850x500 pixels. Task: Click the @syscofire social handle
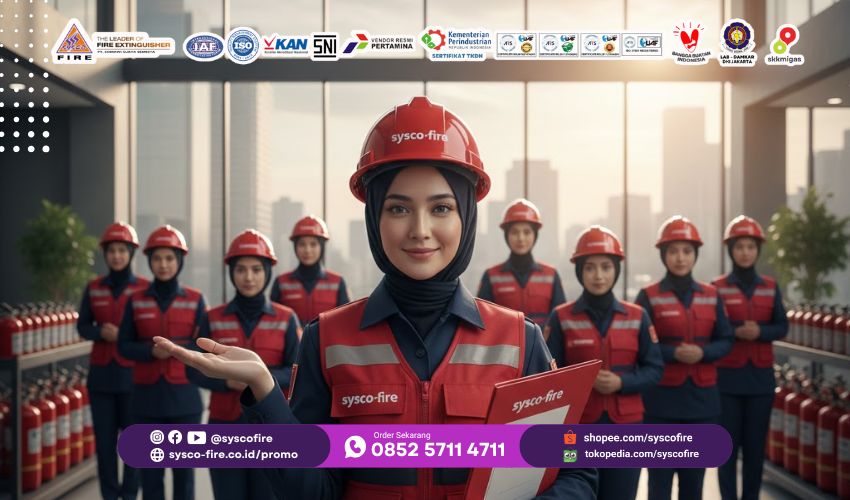[241, 438]
